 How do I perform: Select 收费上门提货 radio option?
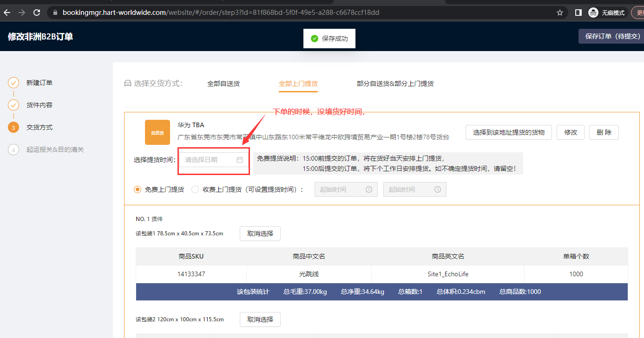click(195, 189)
